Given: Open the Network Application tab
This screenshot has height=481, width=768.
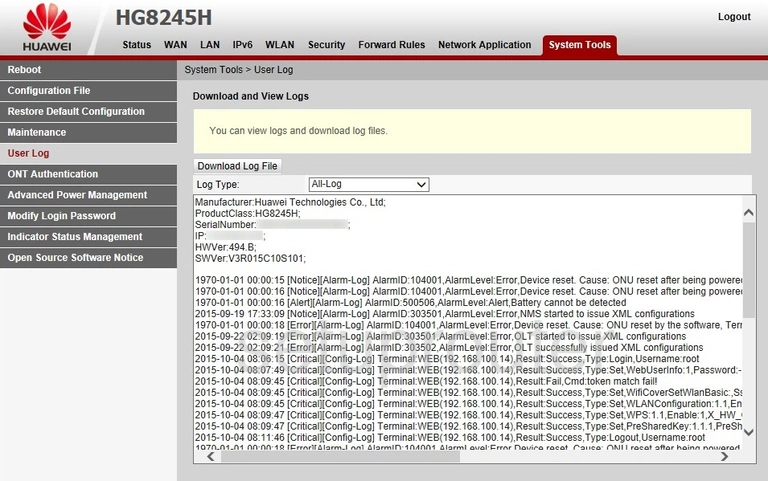Looking at the screenshot, I should click(484, 45).
